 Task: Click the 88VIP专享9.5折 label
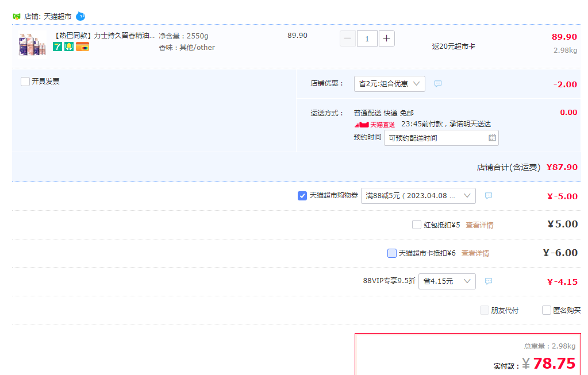pos(389,281)
